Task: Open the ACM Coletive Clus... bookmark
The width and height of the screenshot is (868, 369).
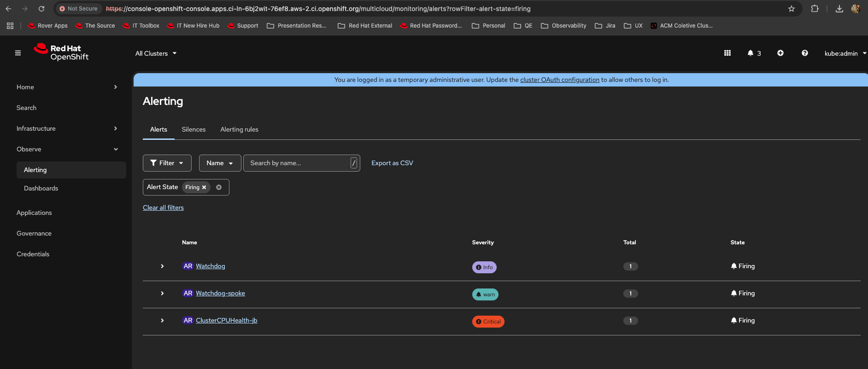Action: (681, 26)
